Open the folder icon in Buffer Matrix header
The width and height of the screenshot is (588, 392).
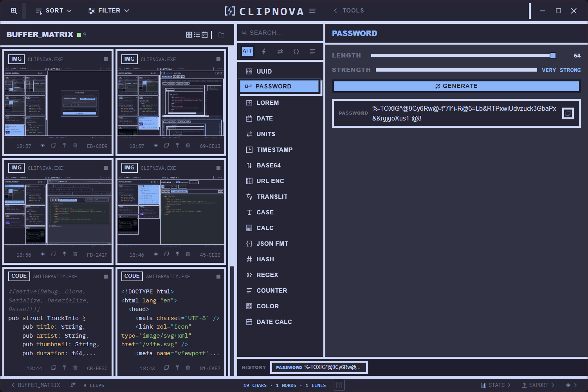click(222, 35)
